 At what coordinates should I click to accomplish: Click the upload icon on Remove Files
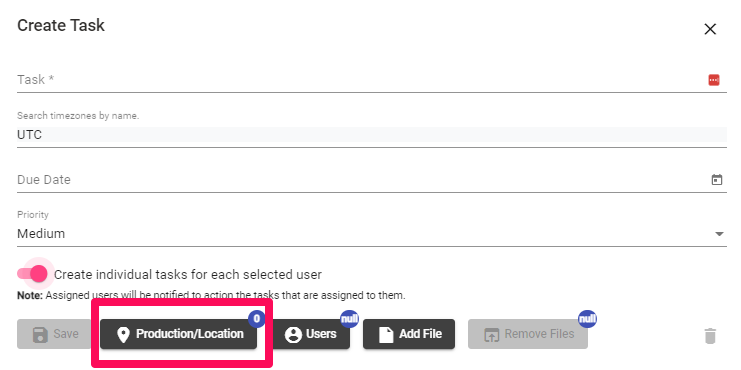tap(492, 335)
